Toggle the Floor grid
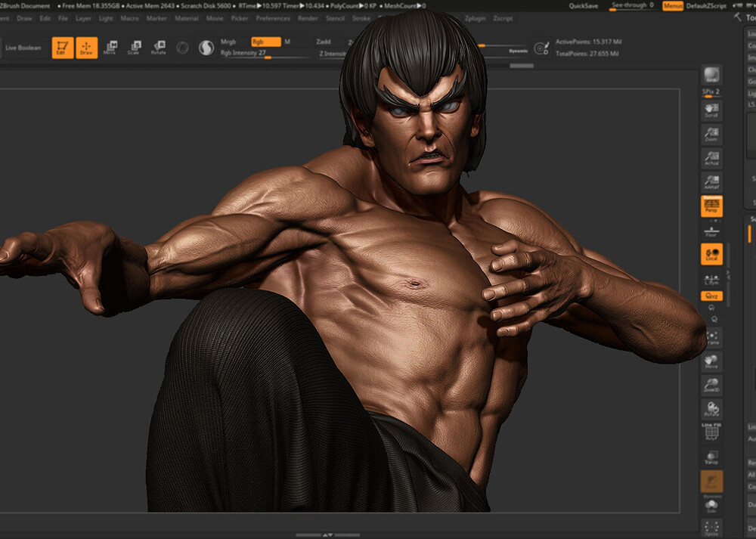This screenshot has width=756, height=539. click(711, 231)
